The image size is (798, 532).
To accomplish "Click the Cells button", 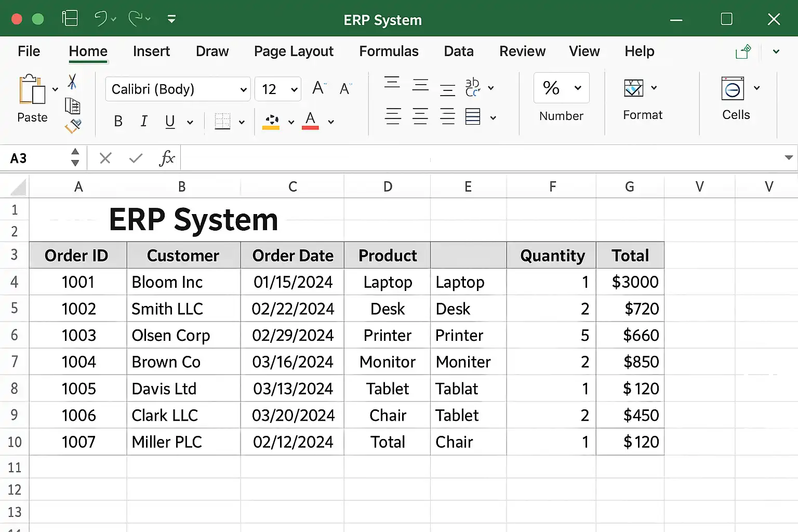I will [x=735, y=99].
